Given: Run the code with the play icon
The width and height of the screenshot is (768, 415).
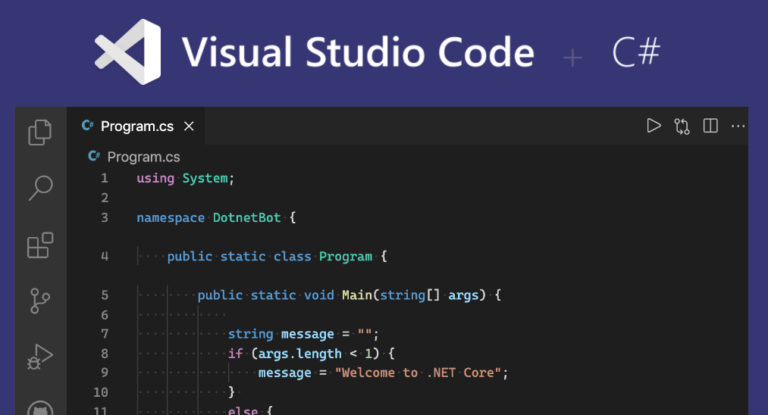Looking at the screenshot, I should click(653, 126).
